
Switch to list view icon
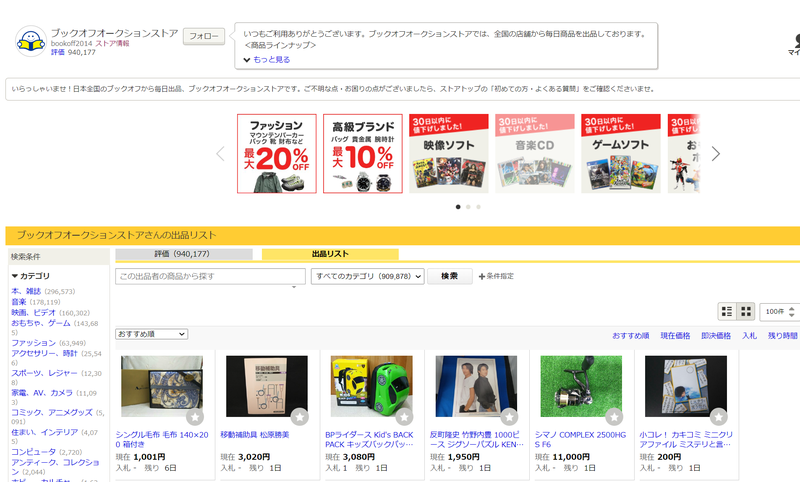(x=727, y=311)
